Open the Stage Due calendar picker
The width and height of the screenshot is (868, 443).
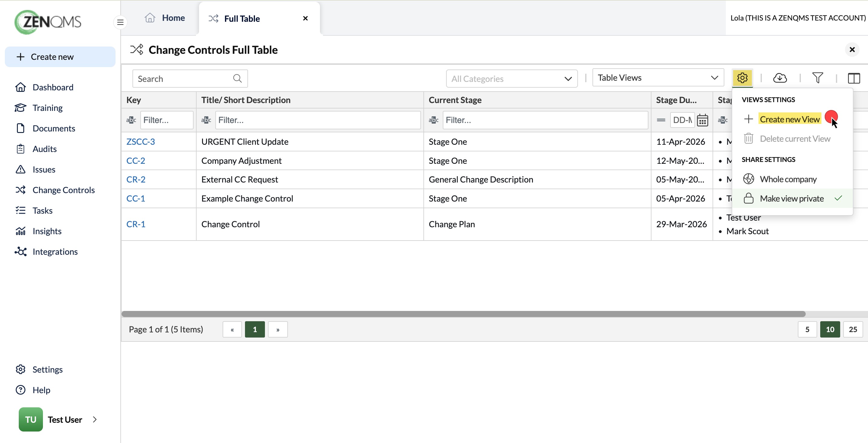702,120
